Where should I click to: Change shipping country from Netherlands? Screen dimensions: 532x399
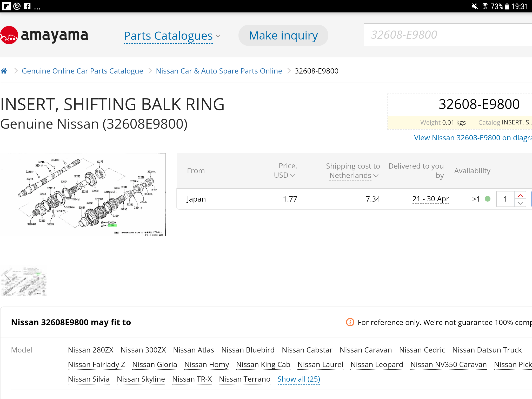354,176
